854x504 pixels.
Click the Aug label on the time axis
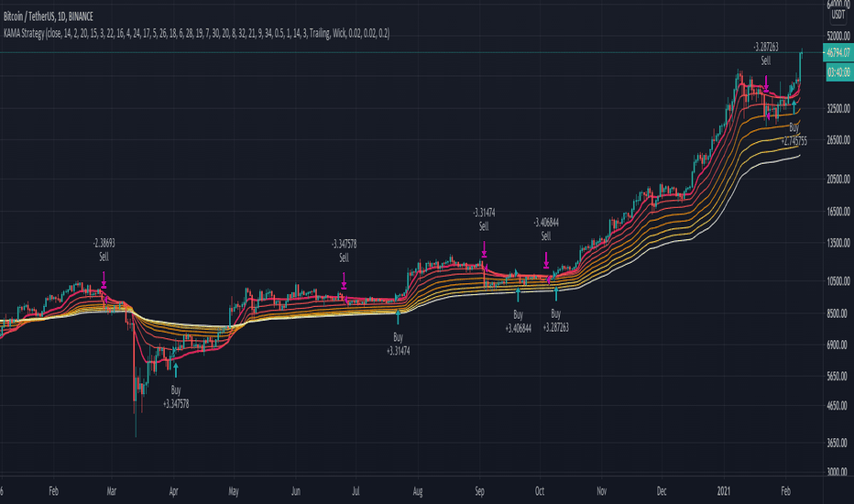click(418, 491)
